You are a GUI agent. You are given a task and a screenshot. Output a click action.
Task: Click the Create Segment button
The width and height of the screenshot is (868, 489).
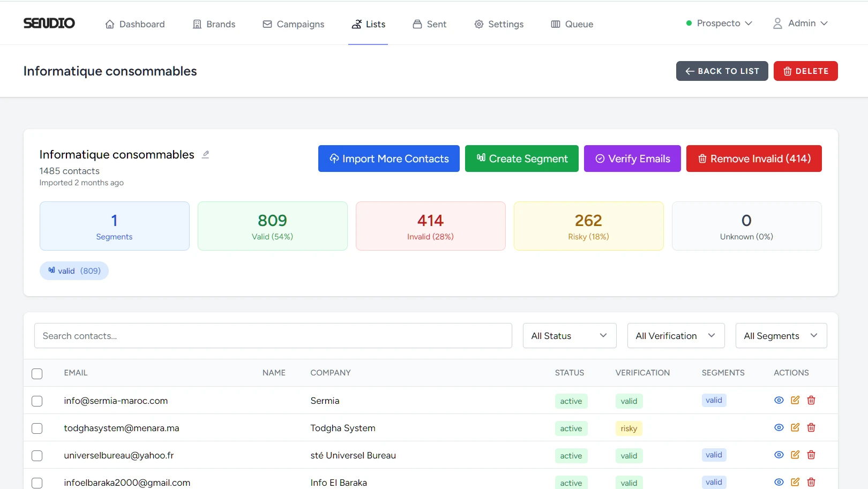pos(522,159)
